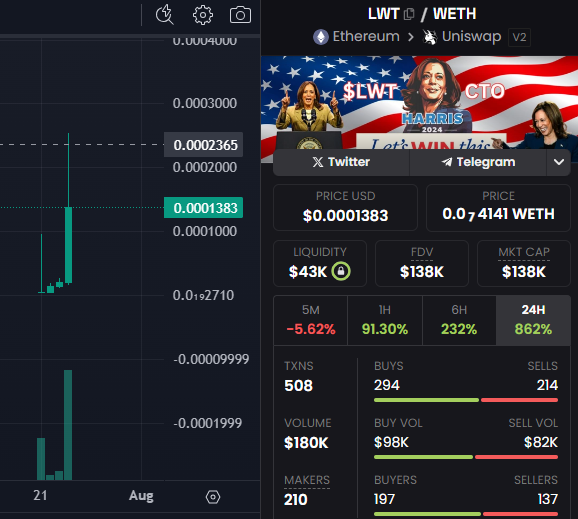Click the MKT CAP label
This screenshot has width=578, height=519.
524,252
